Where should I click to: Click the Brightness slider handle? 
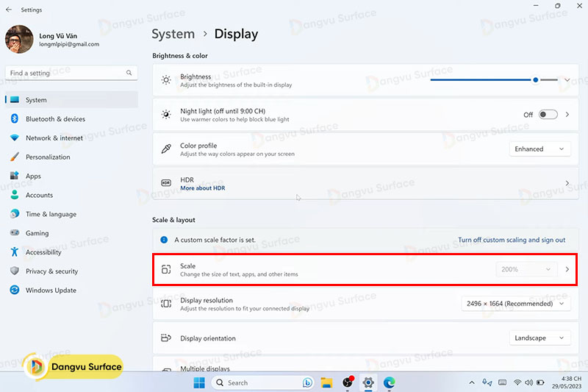tap(536, 80)
